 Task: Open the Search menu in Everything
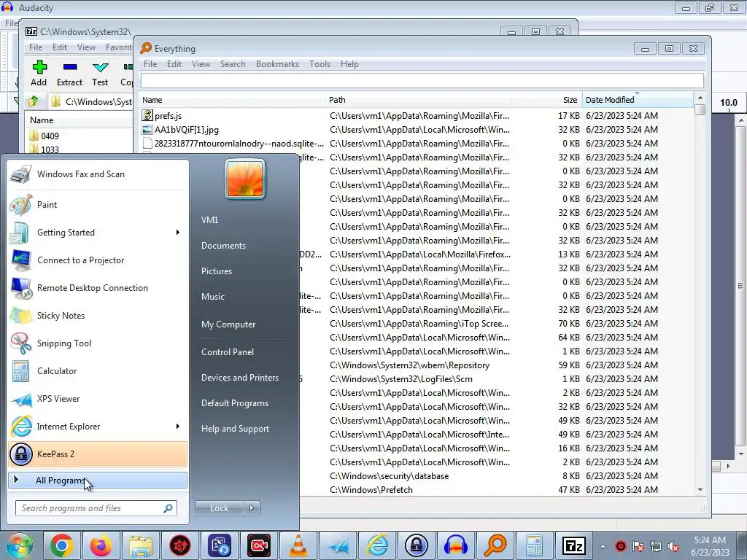coord(233,64)
